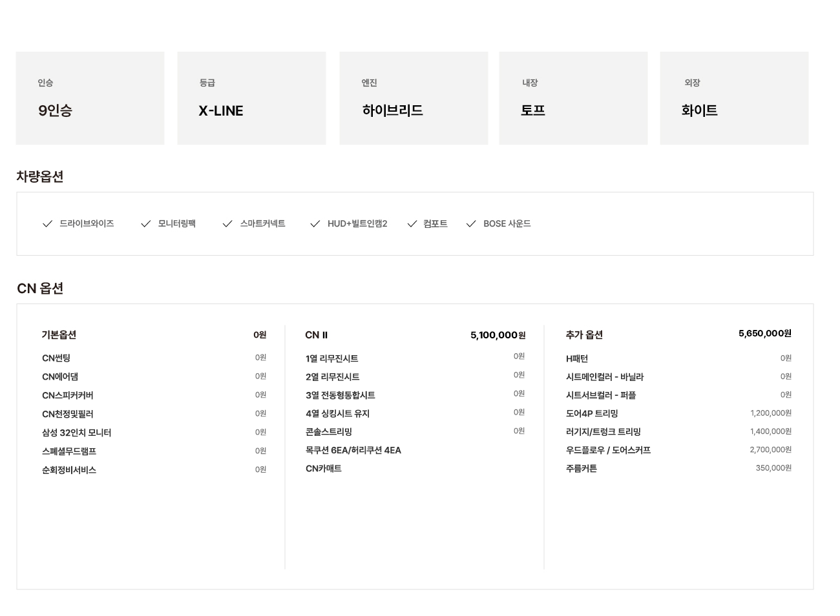
Task: Select the 9인승 seating card
Action: pos(90,98)
